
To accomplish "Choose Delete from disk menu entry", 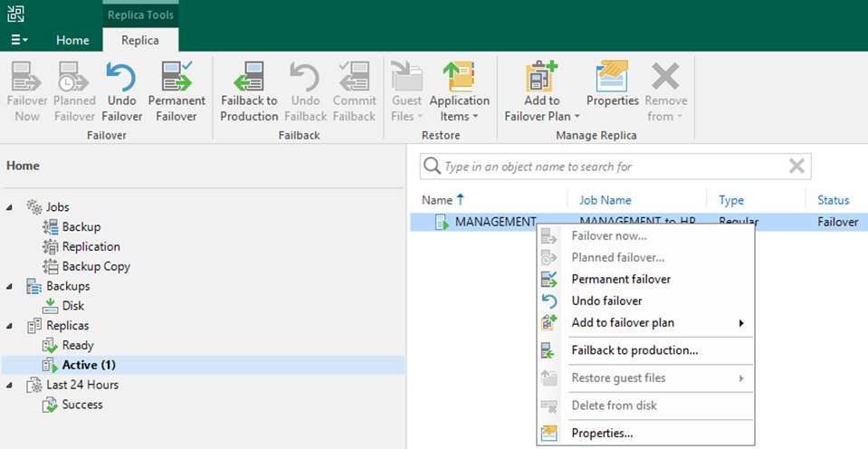I will point(645,406).
